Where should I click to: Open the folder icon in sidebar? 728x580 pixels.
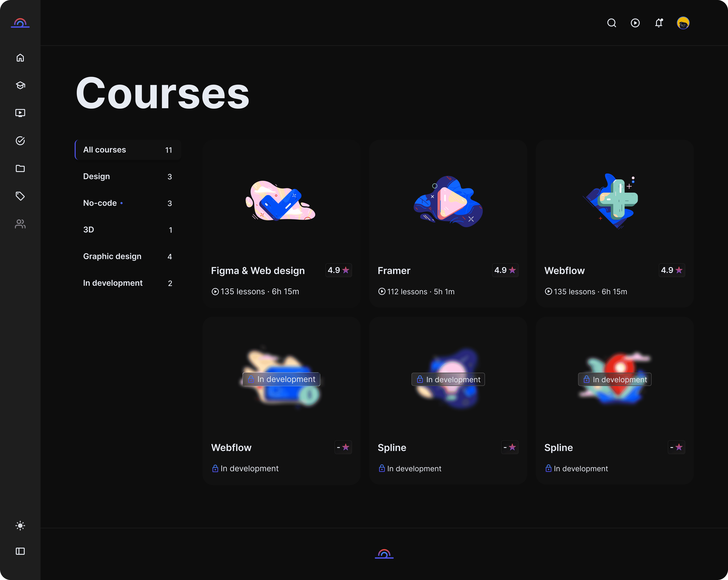[20, 168]
